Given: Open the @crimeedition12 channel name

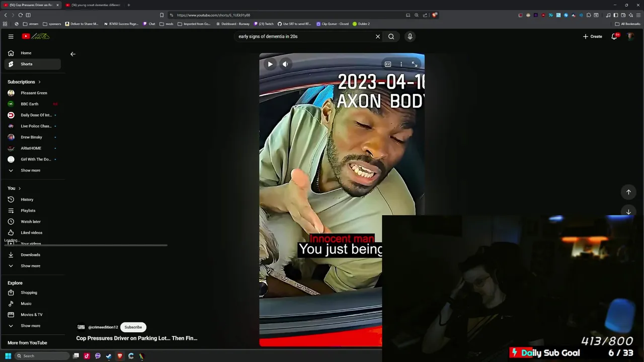Looking at the screenshot, I should coord(103,327).
